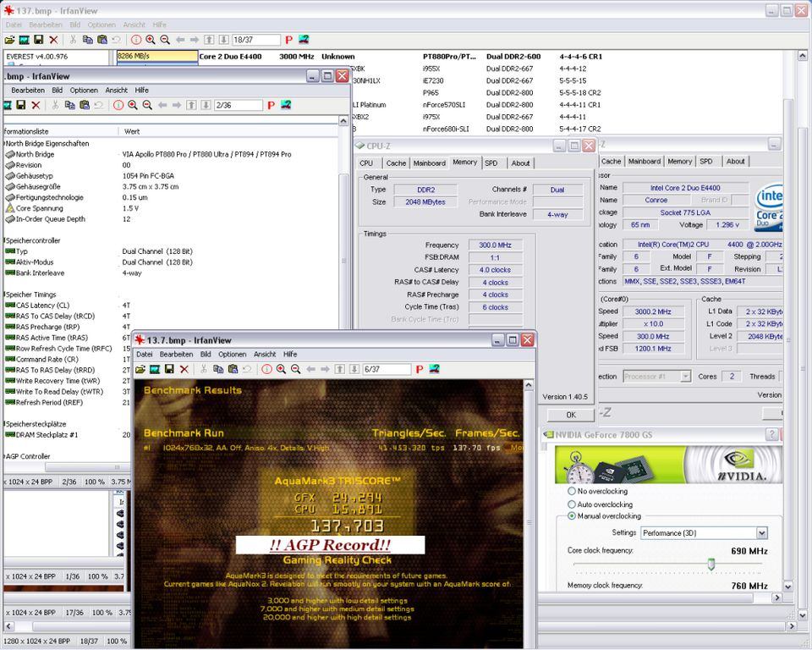The width and height of the screenshot is (812, 650).
Task: Open Ansicht menu in 13.7.bmp window
Action: (x=265, y=354)
